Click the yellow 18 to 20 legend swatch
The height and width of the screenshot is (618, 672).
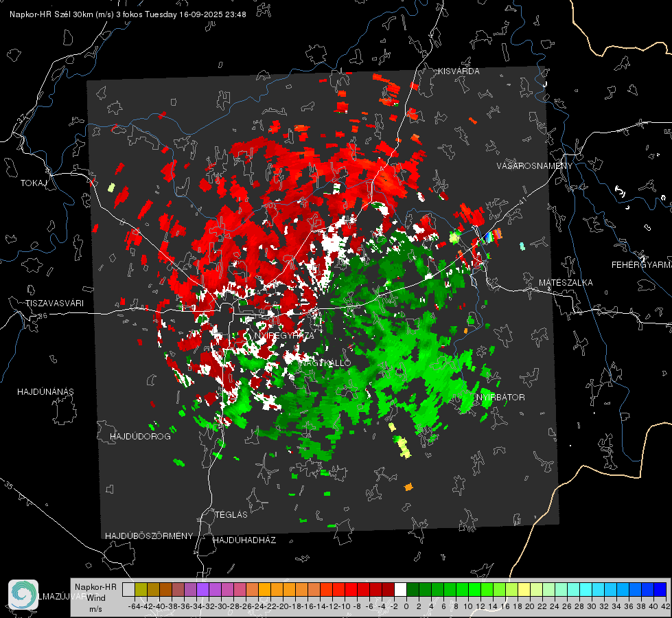pos(524,590)
